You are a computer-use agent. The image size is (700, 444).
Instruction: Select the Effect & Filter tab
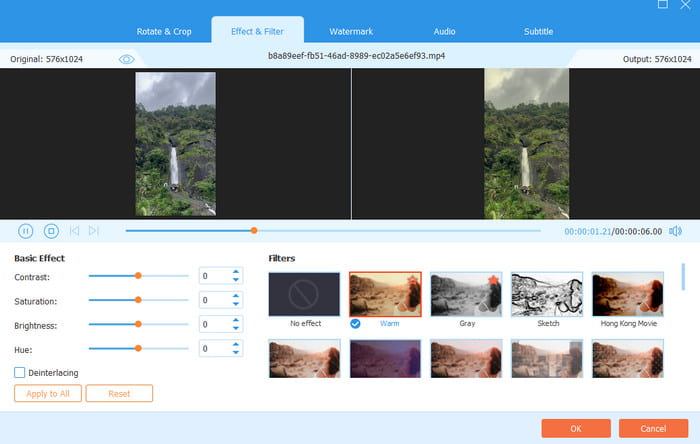(x=257, y=32)
